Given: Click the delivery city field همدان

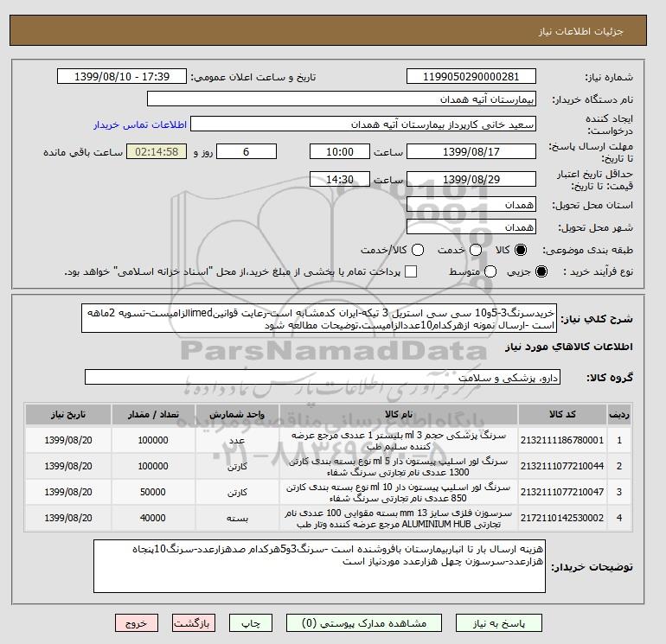Looking at the screenshot, I should tap(471, 227).
